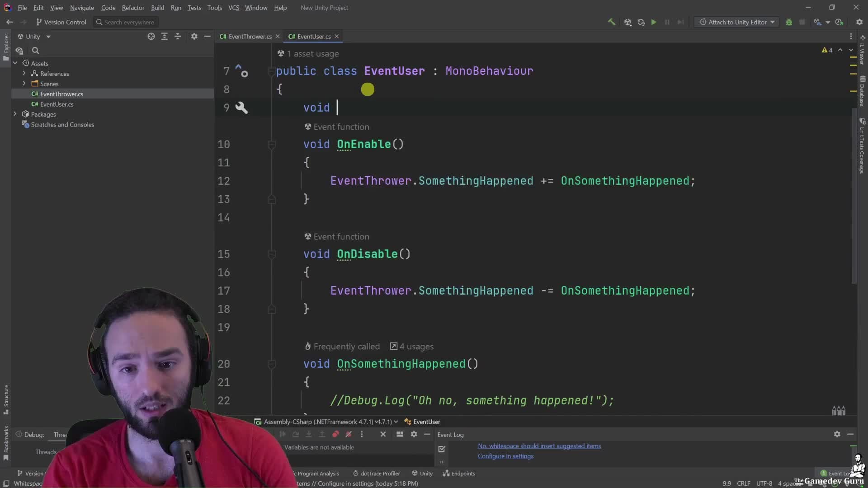Open IDE settings gear in top toolbar
The width and height of the screenshot is (868, 488).
859,22
